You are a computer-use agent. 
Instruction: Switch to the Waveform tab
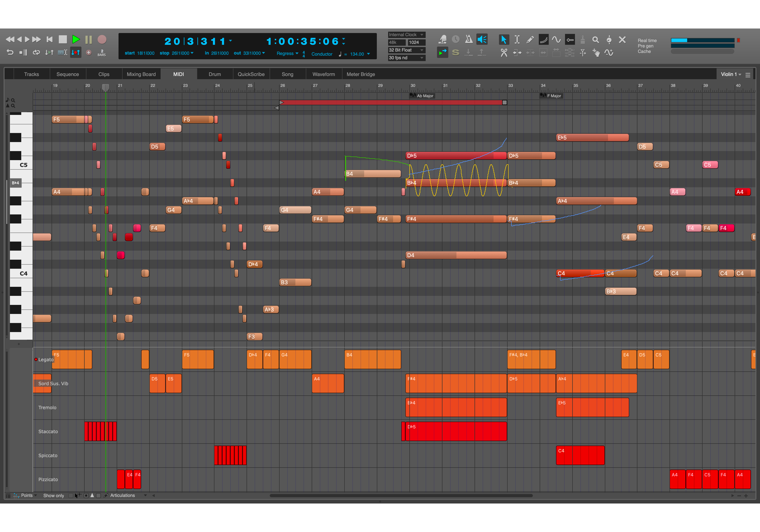tap(324, 74)
